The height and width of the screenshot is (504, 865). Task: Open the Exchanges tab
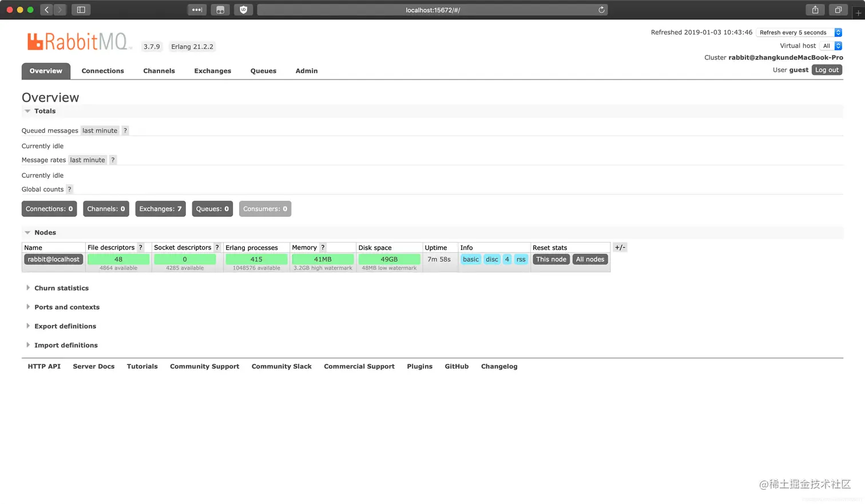(213, 71)
